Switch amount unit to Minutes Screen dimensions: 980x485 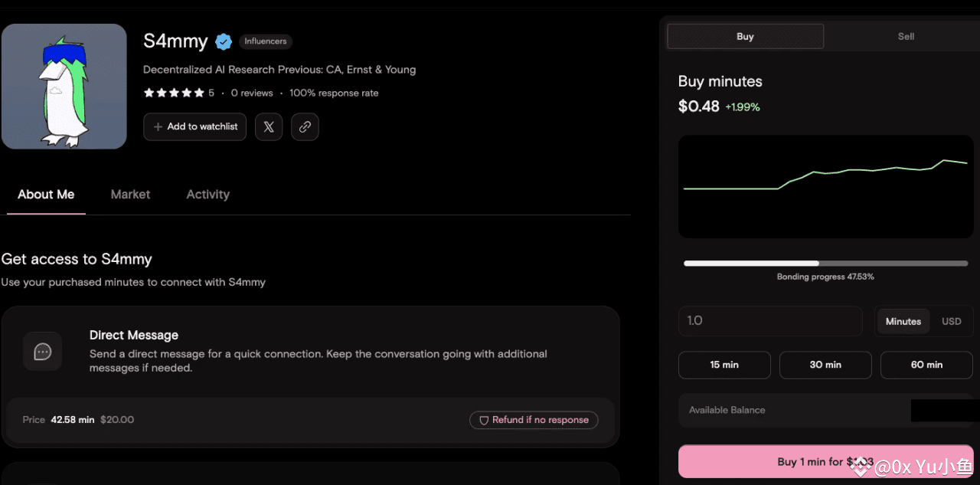pos(903,322)
